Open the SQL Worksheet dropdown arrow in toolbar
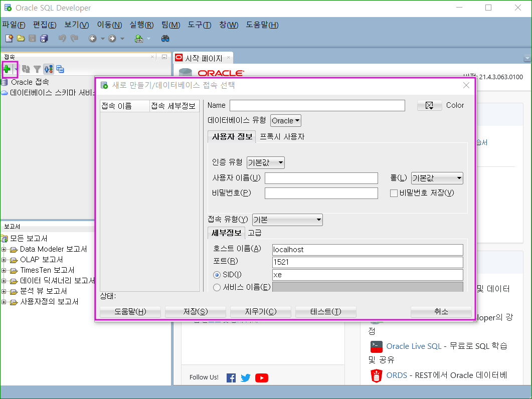Screen dimensions: 532x399 pos(148,38)
